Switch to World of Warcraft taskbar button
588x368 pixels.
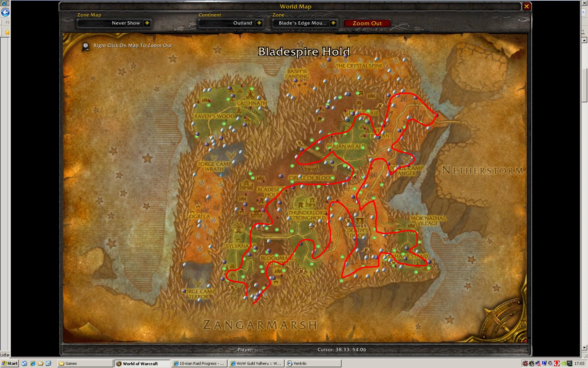(x=142, y=363)
